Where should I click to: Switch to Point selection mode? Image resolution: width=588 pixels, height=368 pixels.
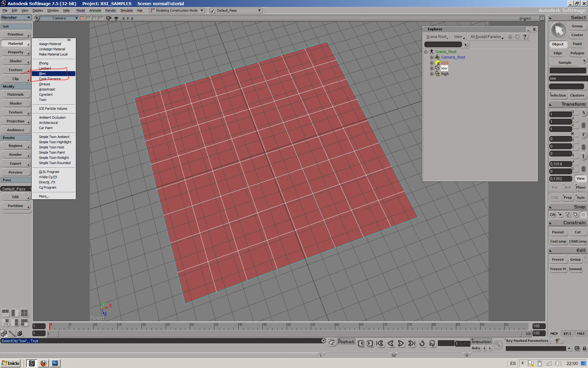tap(578, 44)
